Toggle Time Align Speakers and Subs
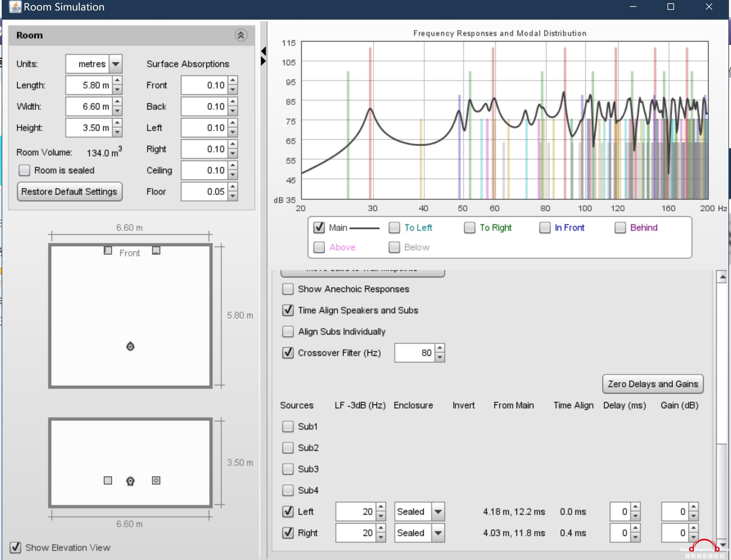Image resolution: width=731 pixels, height=560 pixels. tap(288, 310)
